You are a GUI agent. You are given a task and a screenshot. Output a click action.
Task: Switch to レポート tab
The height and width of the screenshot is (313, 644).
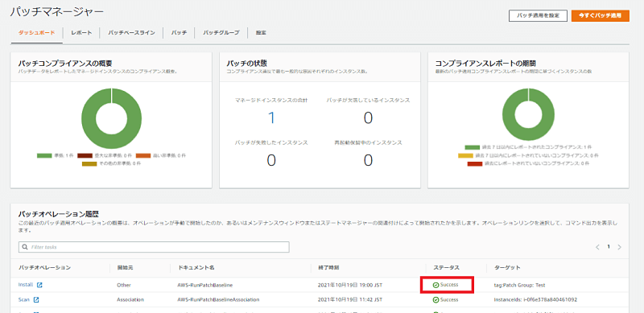click(81, 33)
